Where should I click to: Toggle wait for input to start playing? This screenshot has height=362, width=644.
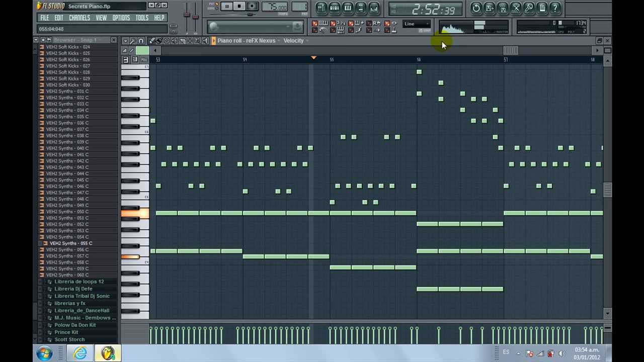point(337,31)
